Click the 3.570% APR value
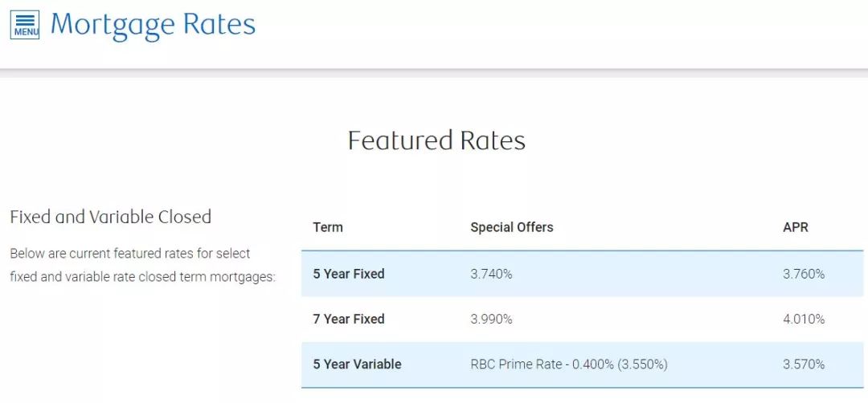The height and width of the screenshot is (403, 868). pyautogui.click(x=804, y=364)
